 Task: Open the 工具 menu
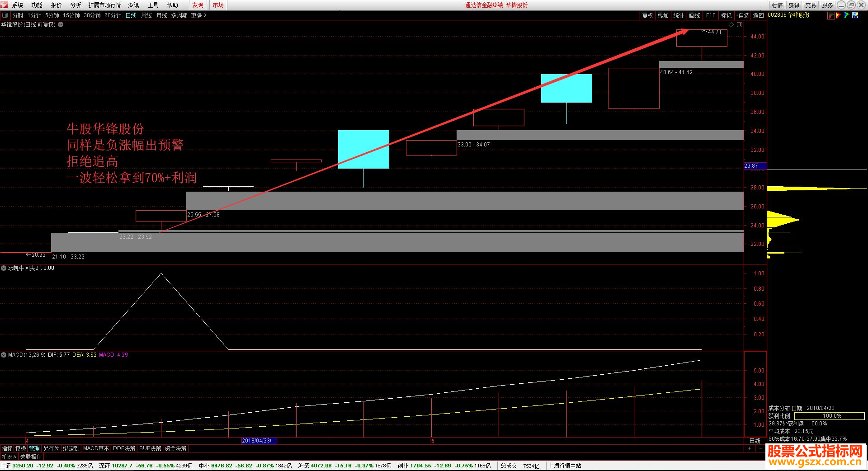pos(153,5)
